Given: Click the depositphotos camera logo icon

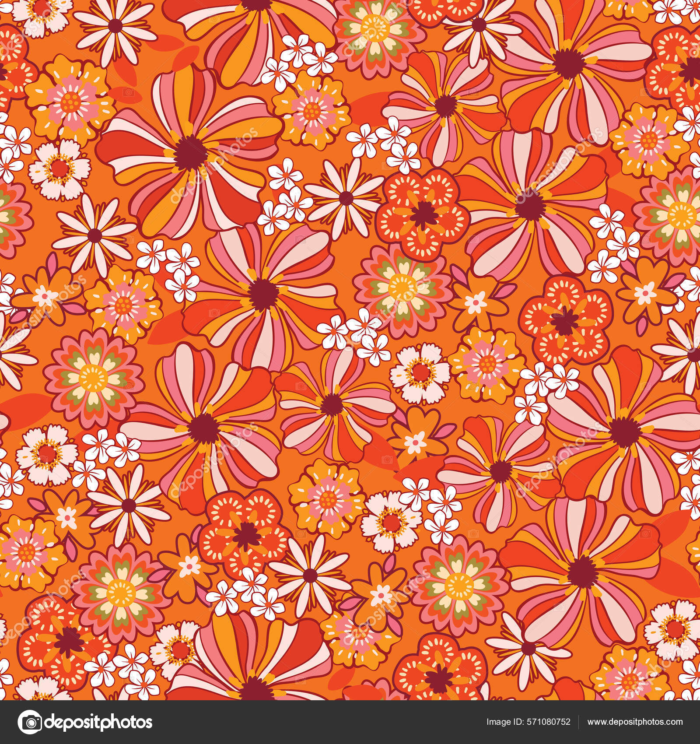Looking at the screenshot, I should coord(31,722).
